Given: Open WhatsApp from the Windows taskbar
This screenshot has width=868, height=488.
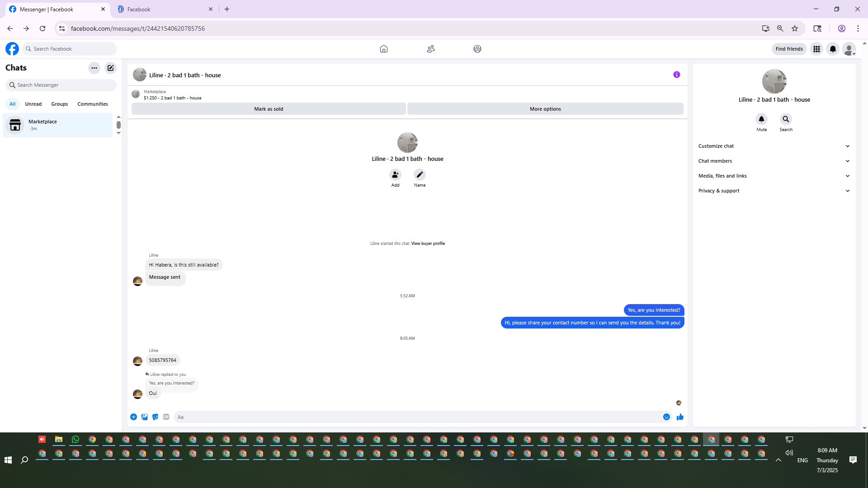Looking at the screenshot, I should (x=75, y=439).
